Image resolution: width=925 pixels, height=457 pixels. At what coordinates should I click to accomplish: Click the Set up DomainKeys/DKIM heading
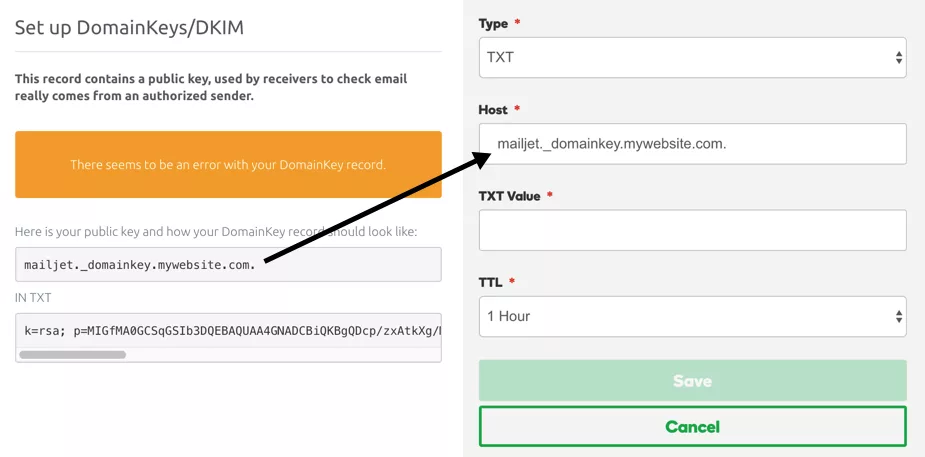(x=129, y=28)
